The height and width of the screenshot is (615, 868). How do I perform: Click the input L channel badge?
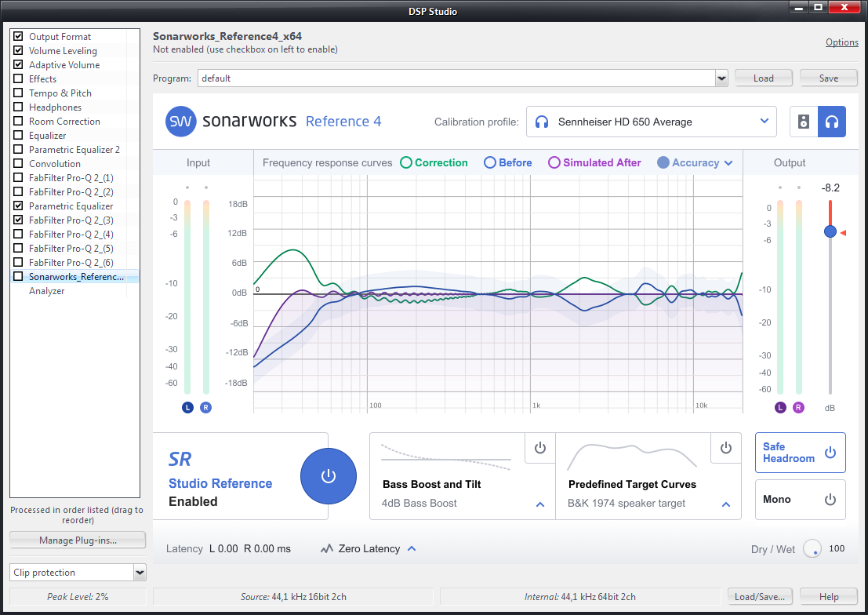click(x=187, y=407)
